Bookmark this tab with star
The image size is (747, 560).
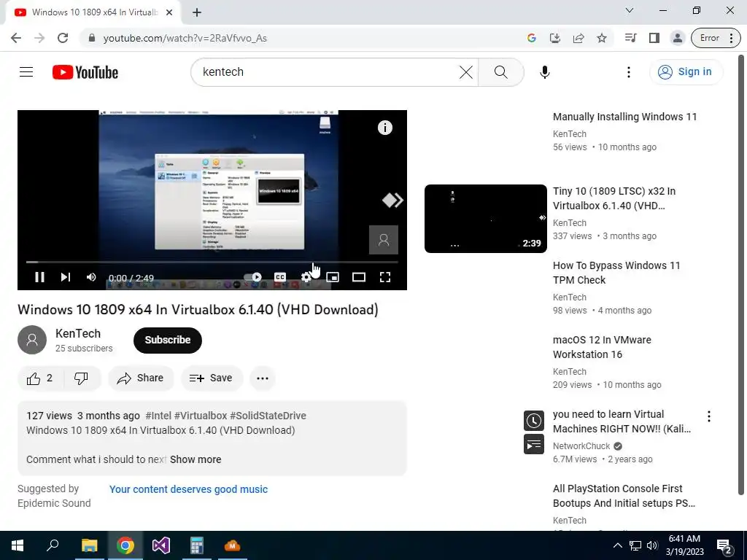(x=602, y=38)
